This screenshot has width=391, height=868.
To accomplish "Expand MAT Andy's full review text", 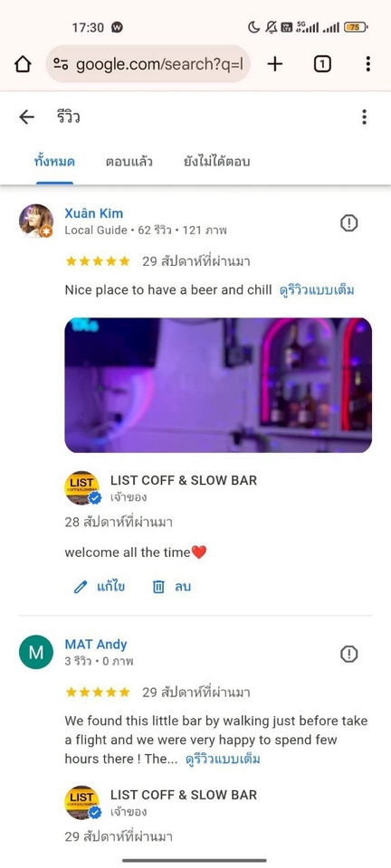I will click(223, 759).
